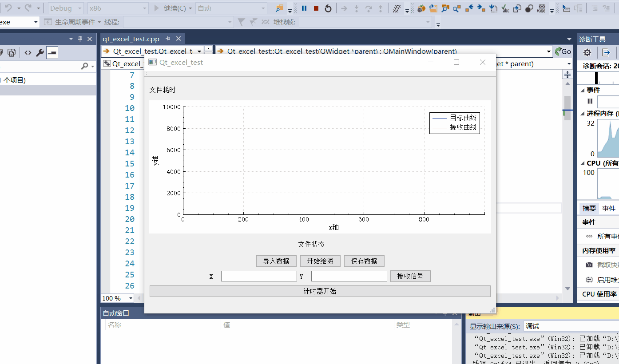Click the orange gear toolbar icon
This screenshot has height=364, width=619.
(x=421, y=8)
